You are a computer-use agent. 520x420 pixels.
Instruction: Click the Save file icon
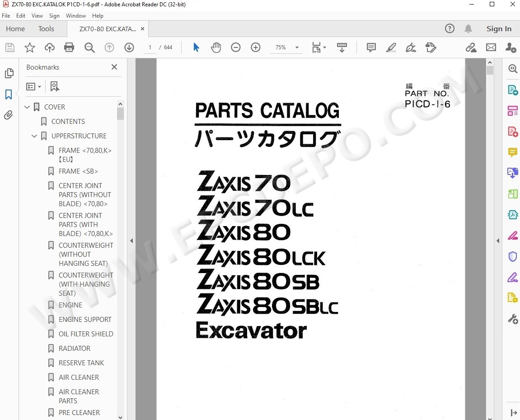click(x=10, y=47)
